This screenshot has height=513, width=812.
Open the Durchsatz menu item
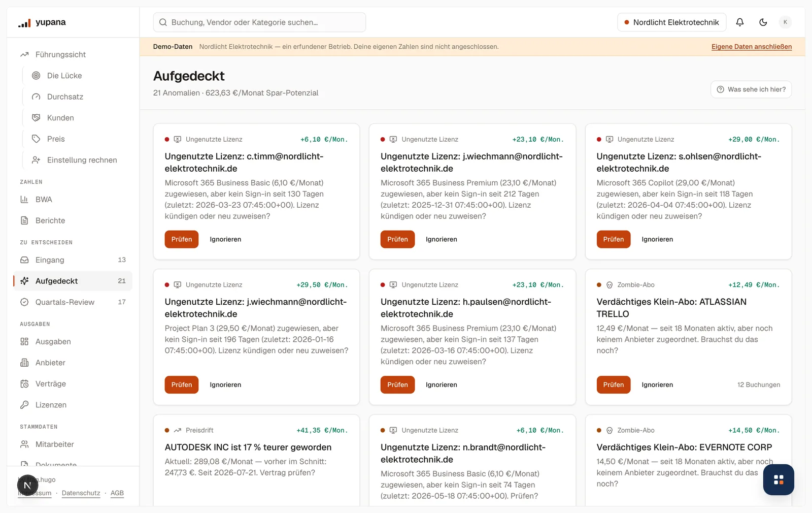coord(78,97)
